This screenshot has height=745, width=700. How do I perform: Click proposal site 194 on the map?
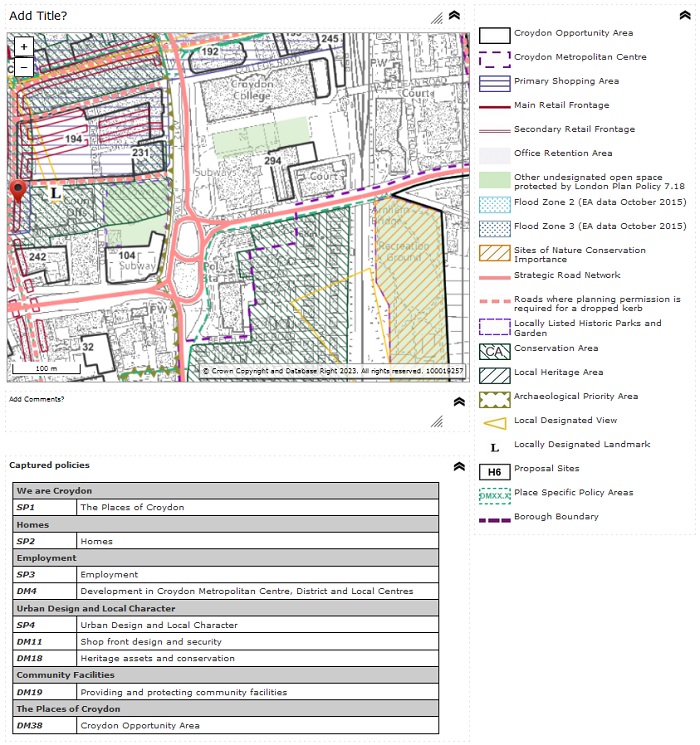point(73,139)
